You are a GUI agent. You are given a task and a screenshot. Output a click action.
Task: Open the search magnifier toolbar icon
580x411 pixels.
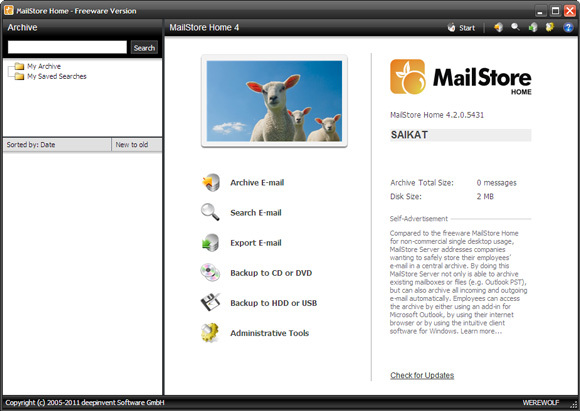point(515,27)
